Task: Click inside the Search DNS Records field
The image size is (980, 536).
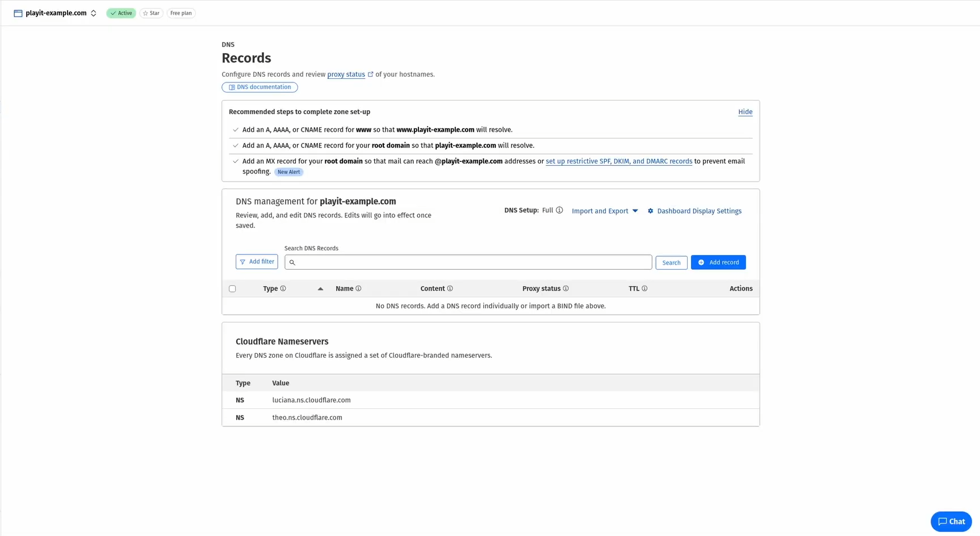Action: pos(468,262)
